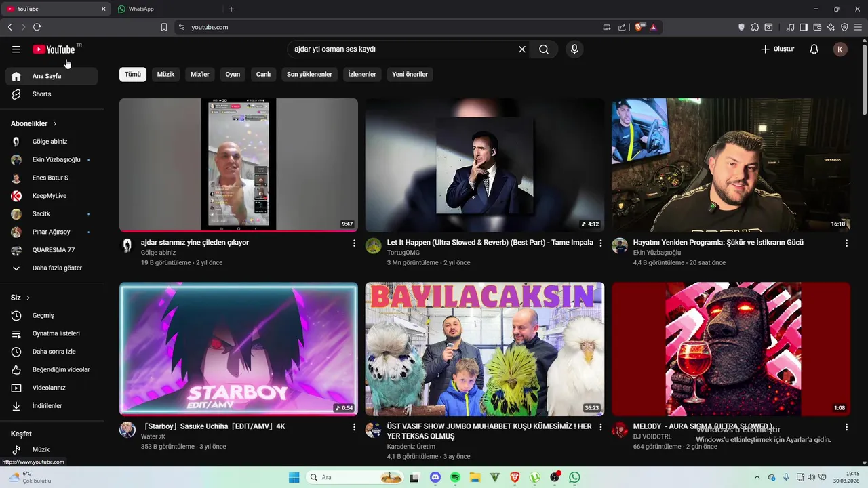This screenshot has height=488, width=868.
Task: Open QUARESMA 77 channel
Action: (52, 250)
